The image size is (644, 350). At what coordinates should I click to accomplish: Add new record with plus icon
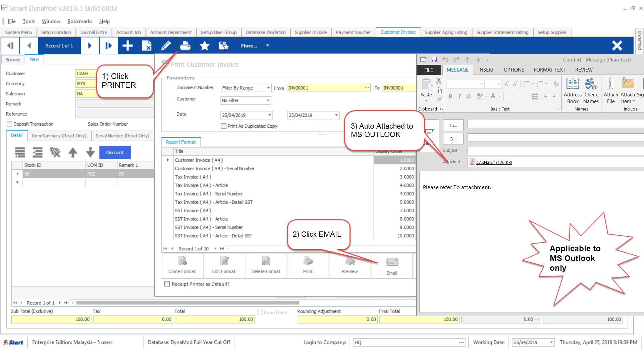click(x=127, y=46)
